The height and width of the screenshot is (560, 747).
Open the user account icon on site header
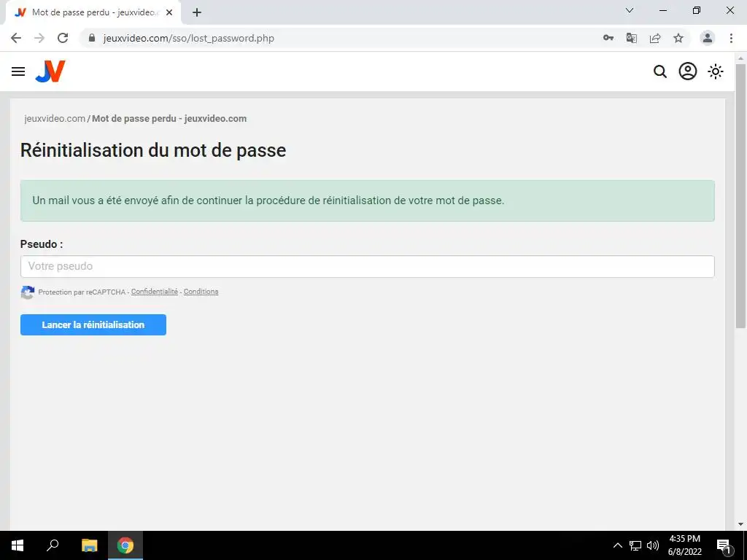tap(687, 71)
